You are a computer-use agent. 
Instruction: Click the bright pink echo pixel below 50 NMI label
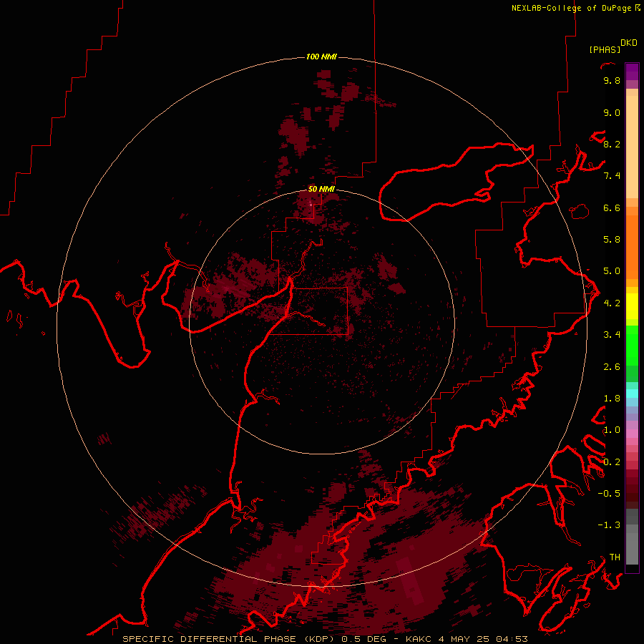pos(311,204)
